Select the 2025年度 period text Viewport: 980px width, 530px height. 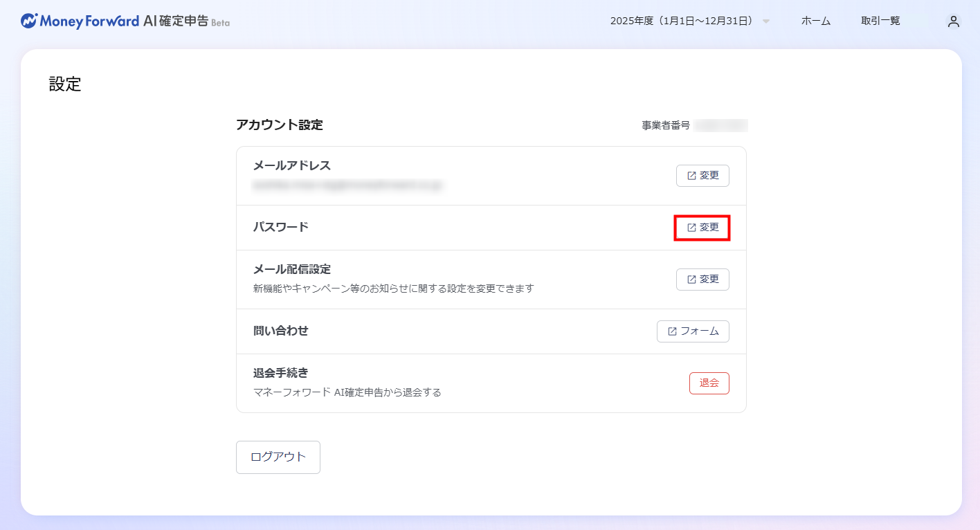pos(681,21)
